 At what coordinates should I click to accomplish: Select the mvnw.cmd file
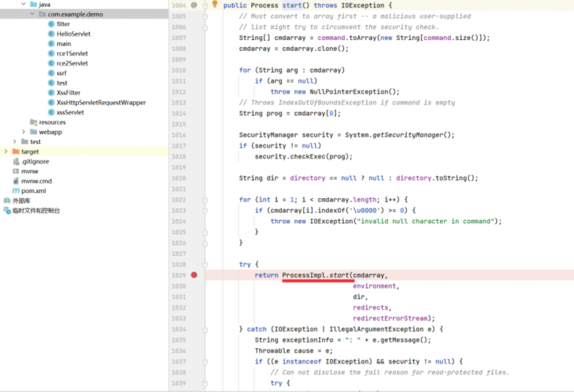[x=36, y=181]
